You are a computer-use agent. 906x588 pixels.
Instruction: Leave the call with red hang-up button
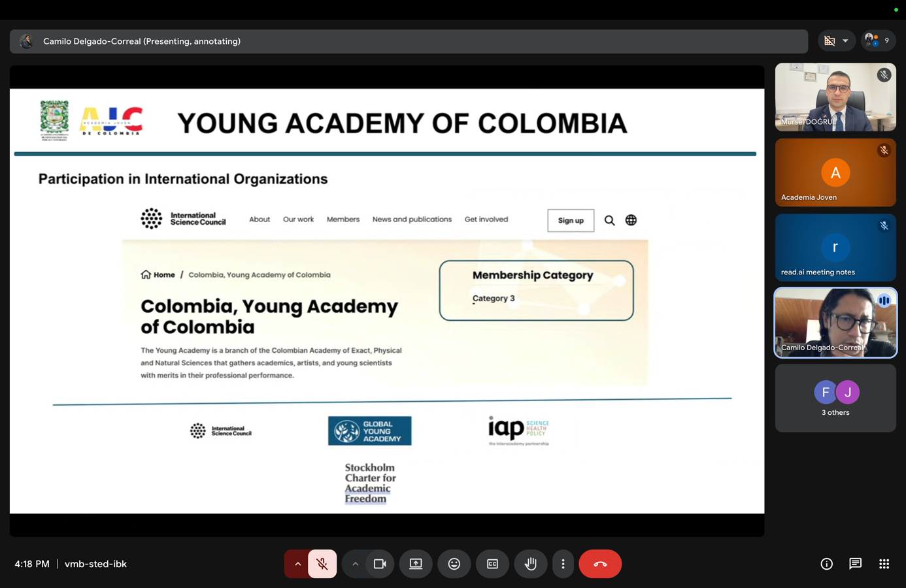[600, 564]
